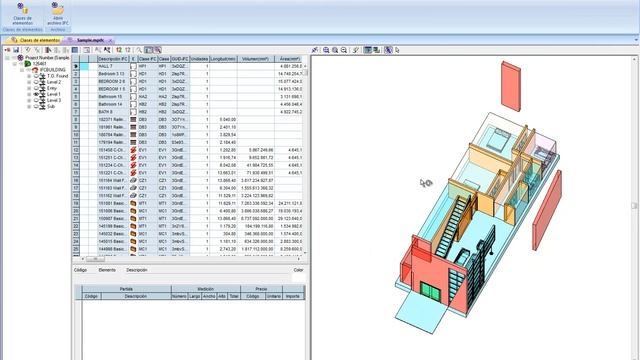The image size is (640, 360).
Task: Click the highlighted globe icon in 3D toolbar
Action: [388, 50]
